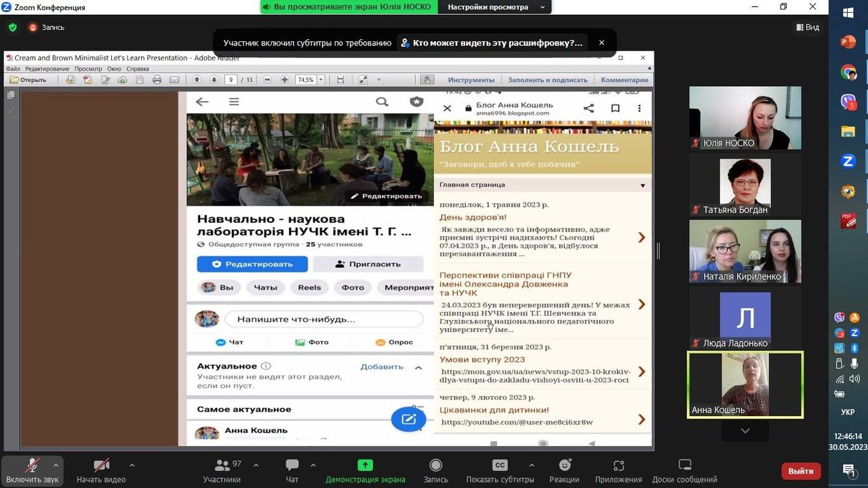Click УКР language indicator in tray
This screenshot has height=488, width=868.
pos(848,412)
